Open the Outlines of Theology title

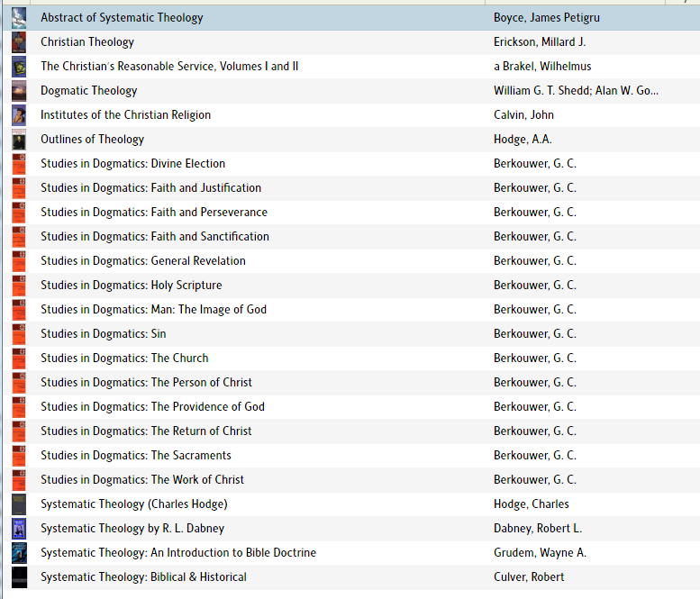93,140
